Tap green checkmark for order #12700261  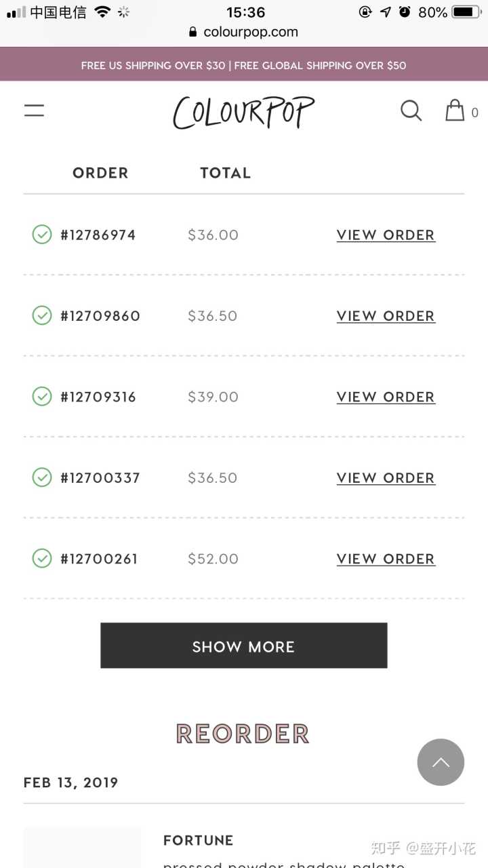pos(42,558)
